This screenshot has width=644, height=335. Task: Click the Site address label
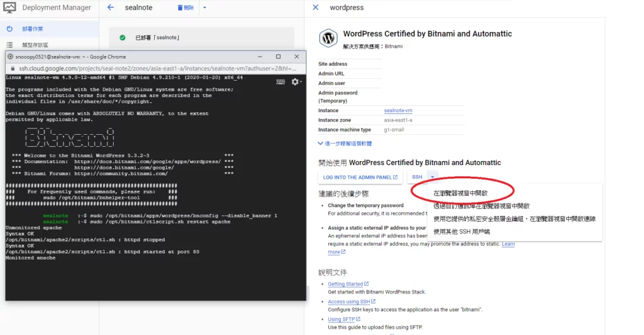333,64
